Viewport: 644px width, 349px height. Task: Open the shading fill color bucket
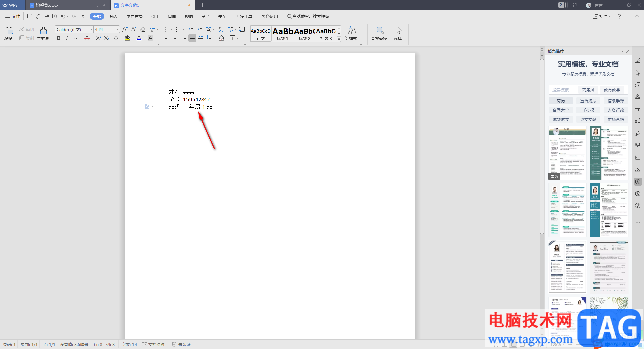click(221, 38)
